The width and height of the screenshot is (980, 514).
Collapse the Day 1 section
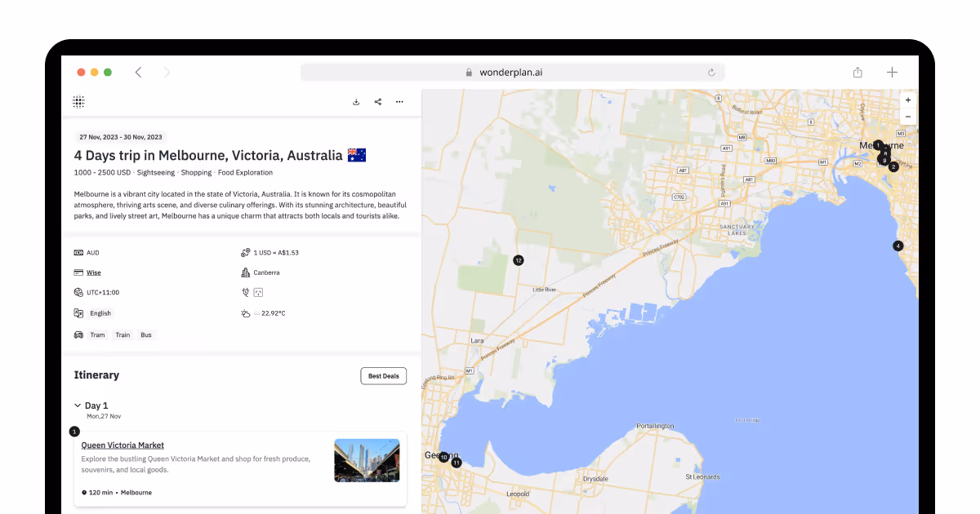[78, 405]
